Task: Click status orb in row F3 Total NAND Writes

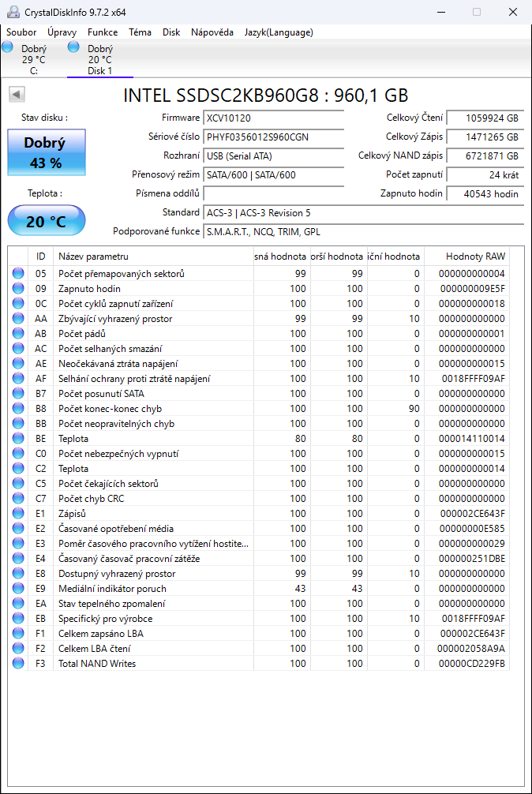Action: point(18,663)
